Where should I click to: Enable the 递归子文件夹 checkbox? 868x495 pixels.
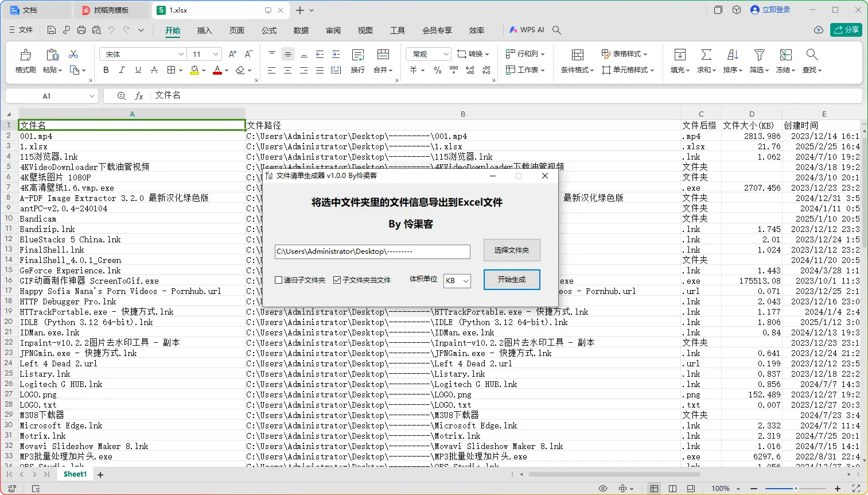pos(279,280)
